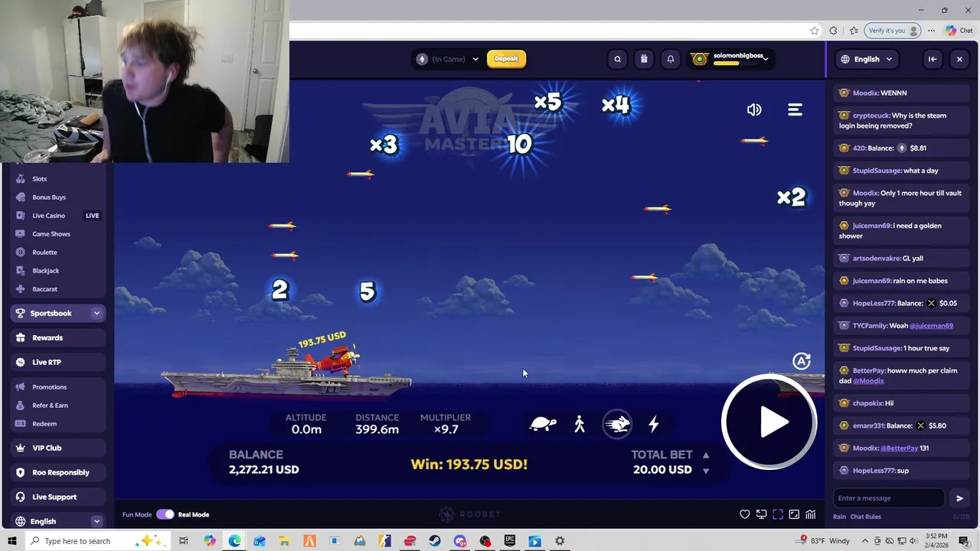Decrease total bet with down arrow
Screen dimensions: 980x551
pos(706,471)
